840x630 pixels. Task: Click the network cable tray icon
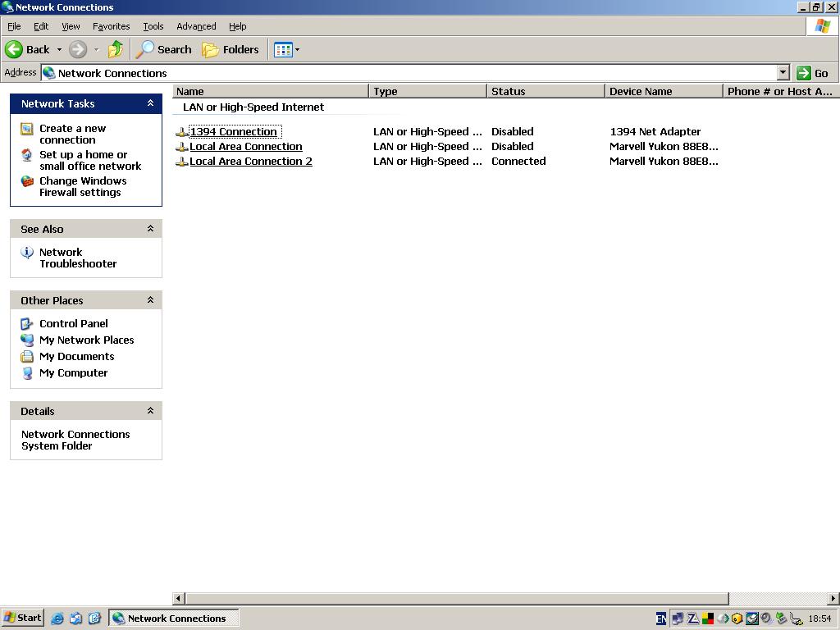tap(797, 619)
